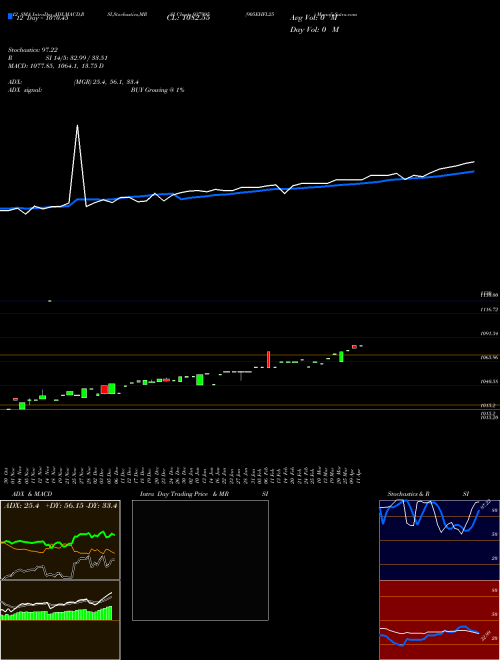Click the 'Stochastics & R SI' panel title

tap(428, 494)
